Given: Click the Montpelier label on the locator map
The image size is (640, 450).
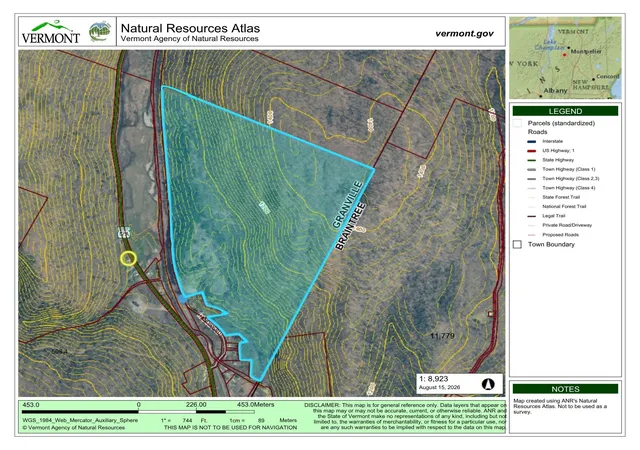Looking at the screenshot, I should (x=586, y=51).
